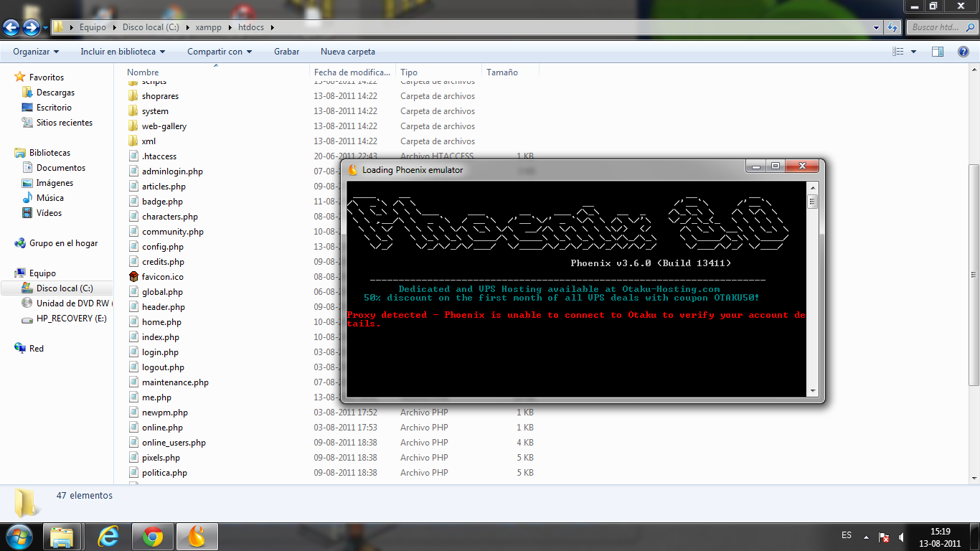Image resolution: width=980 pixels, height=551 pixels.
Task: Open the Organizar dropdown menu
Action: click(x=36, y=52)
